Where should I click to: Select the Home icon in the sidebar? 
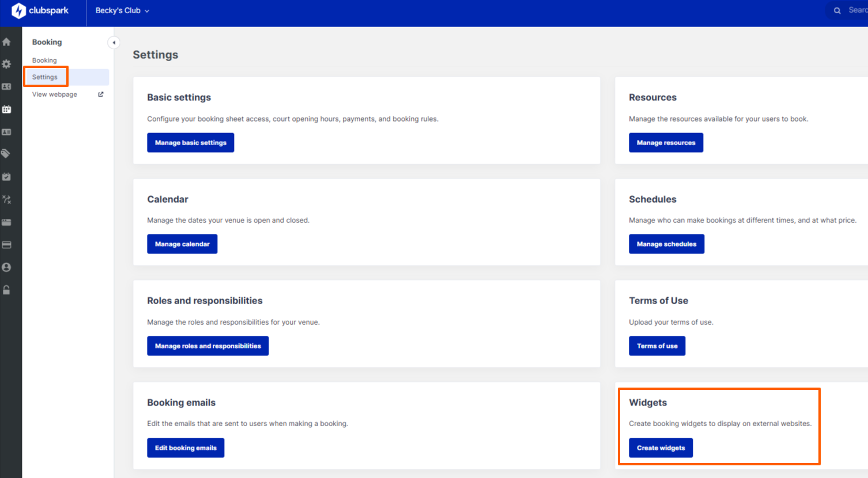[x=6, y=41]
